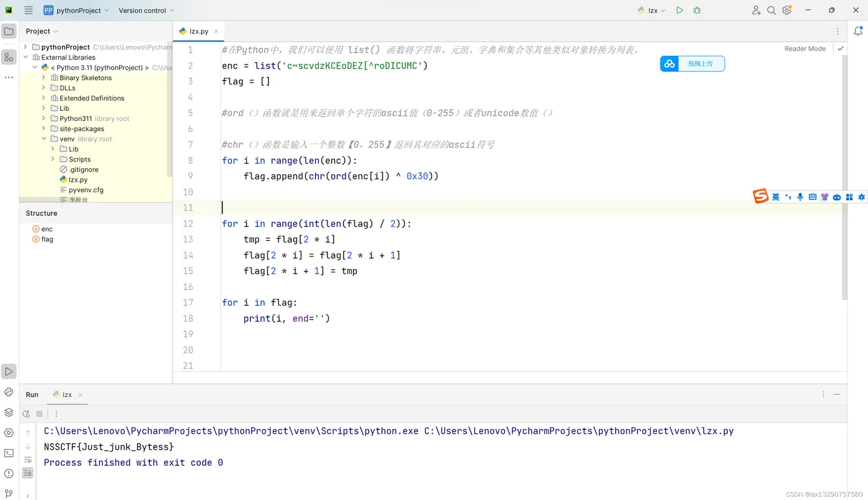Hide the Run tool window
The height and width of the screenshot is (500, 868).
coord(837,395)
